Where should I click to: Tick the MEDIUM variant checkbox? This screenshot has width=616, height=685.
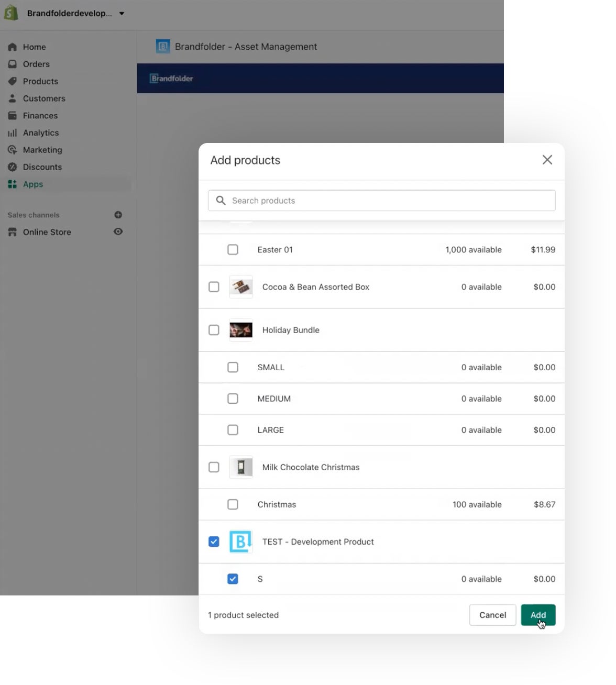click(x=233, y=399)
